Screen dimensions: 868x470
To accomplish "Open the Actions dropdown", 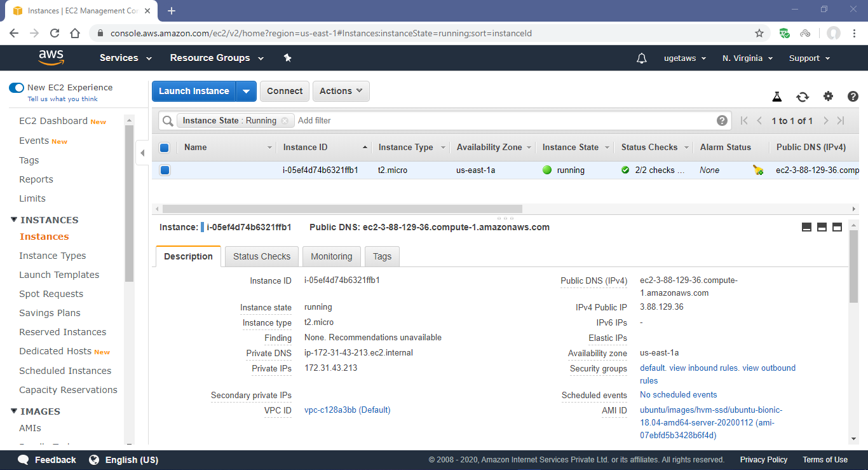I will (341, 91).
